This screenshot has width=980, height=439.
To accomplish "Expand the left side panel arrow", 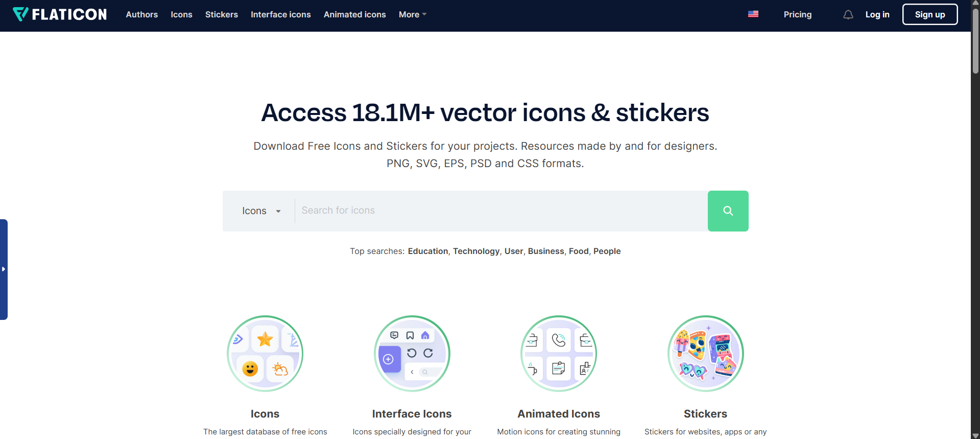I will [x=4, y=269].
